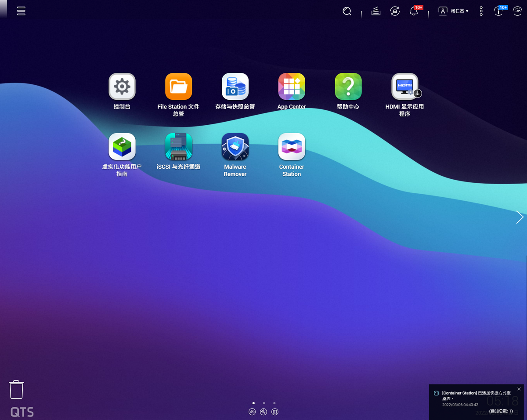Open the three-dot more options menu

[x=481, y=11]
